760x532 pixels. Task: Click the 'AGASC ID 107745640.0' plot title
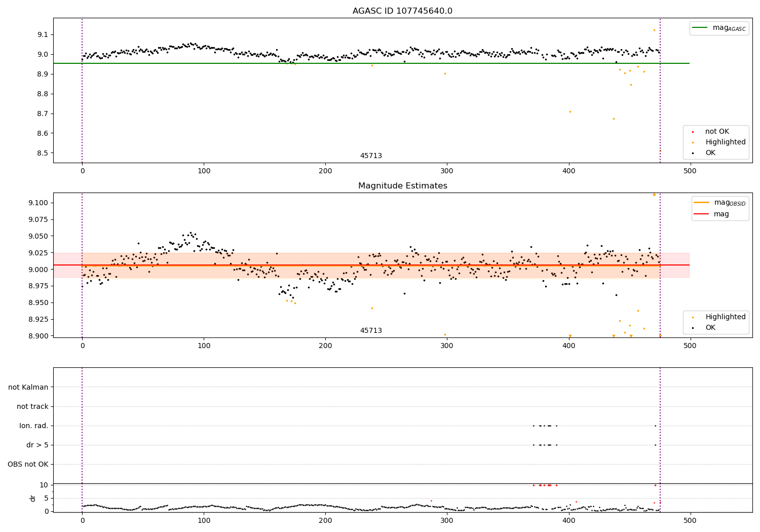coord(402,11)
